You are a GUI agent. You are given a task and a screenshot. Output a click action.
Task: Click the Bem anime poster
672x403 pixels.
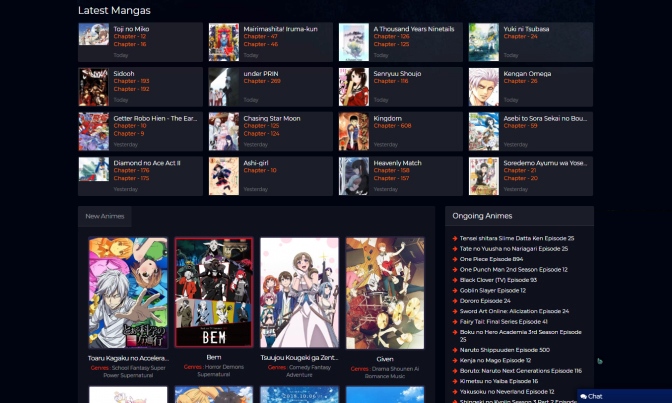214,292
